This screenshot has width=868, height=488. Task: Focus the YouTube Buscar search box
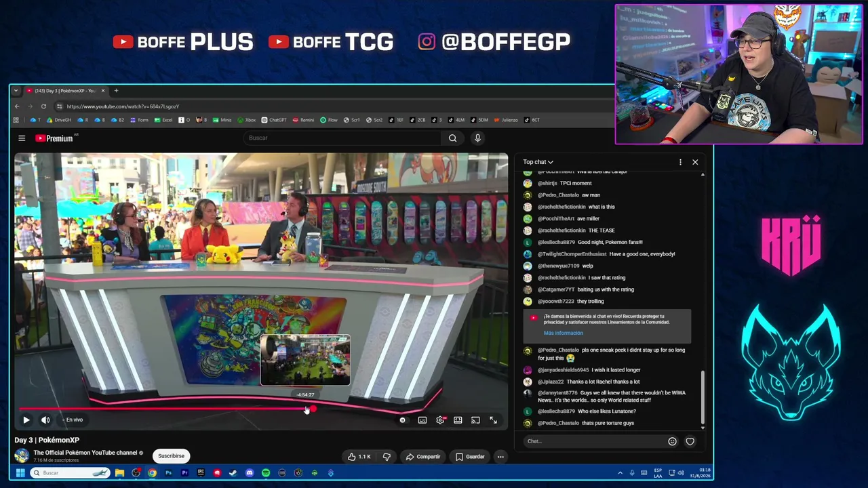point(342,138)
